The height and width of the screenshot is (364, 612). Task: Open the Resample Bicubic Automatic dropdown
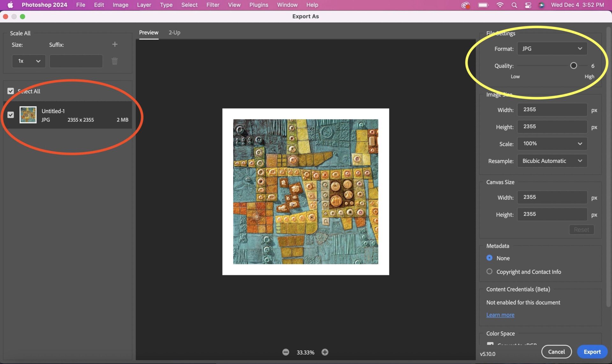point(552,161)
